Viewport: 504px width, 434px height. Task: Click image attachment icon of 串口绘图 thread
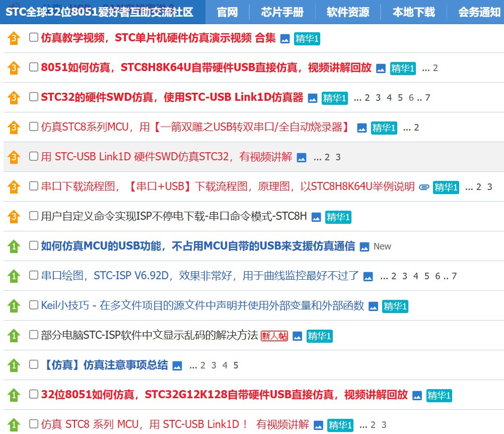(x=368, y=277)
